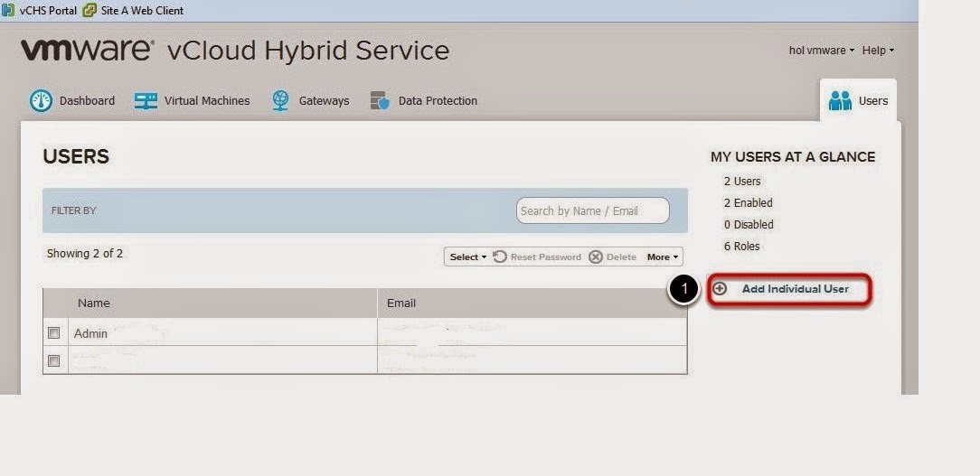The height and width of the screenshot is (476, 980).
Task: Click the Virtual Machines monitor icon
Action: (146, 100)
